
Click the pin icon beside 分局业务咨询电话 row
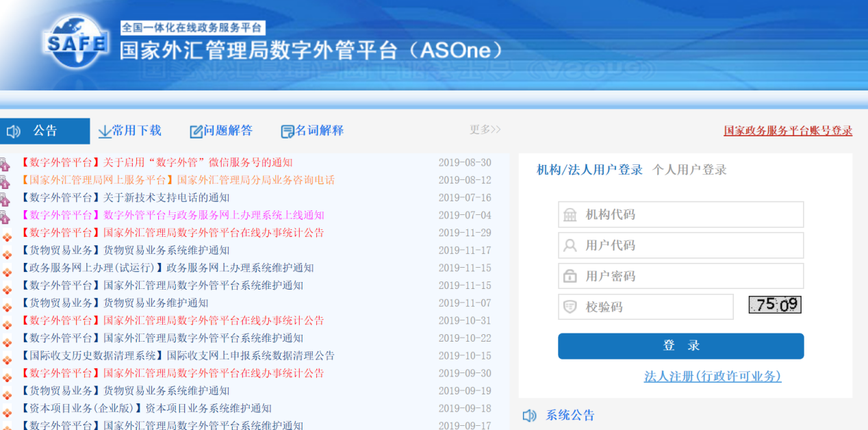5,182
